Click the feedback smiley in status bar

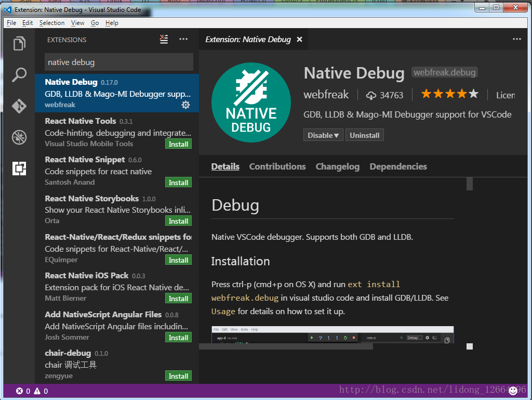click(x=513, y=391)
